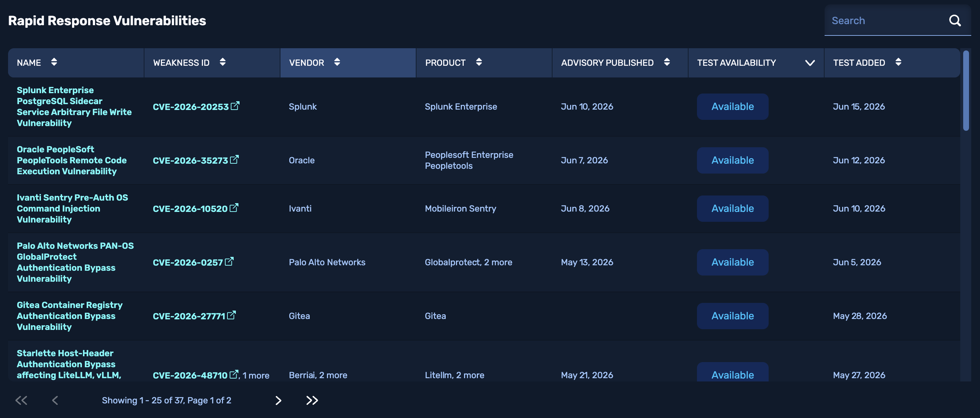The image size is (980, 418).
Task: Click the CVE-2026-0257 link
Action: tap(188, 262)
